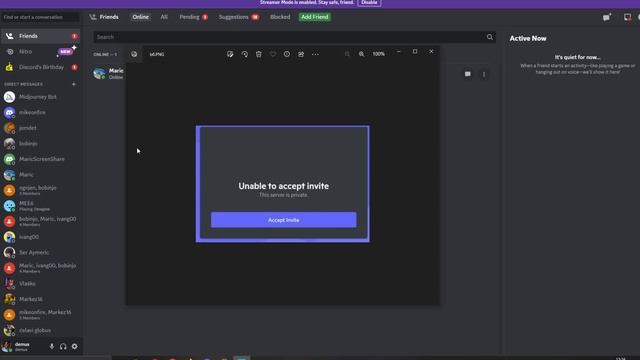The image size is (640, 360).
Task: Open mikeonfire direct message
Action: (x=40, y=112)
